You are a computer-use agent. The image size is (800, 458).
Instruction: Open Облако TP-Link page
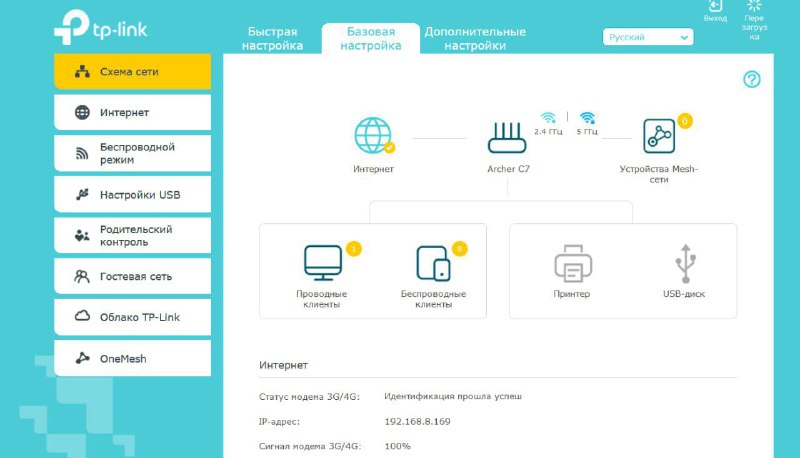(x=132, y=317)
